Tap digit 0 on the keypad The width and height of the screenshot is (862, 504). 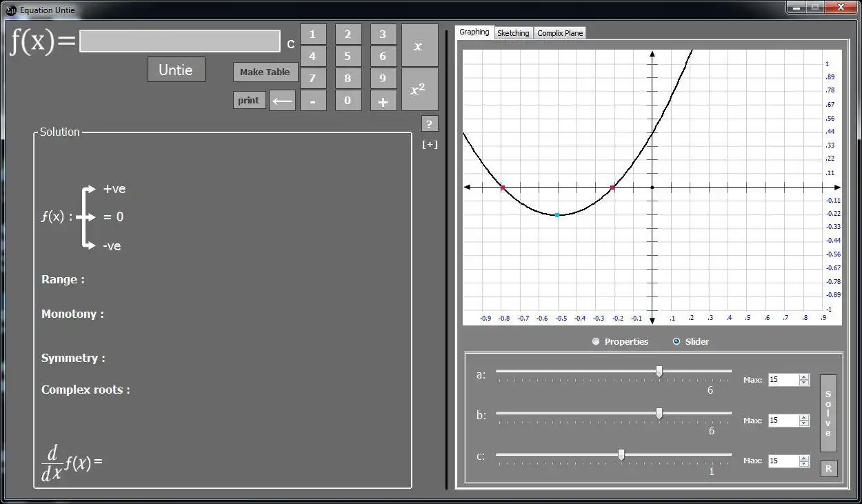coord(348,101)
